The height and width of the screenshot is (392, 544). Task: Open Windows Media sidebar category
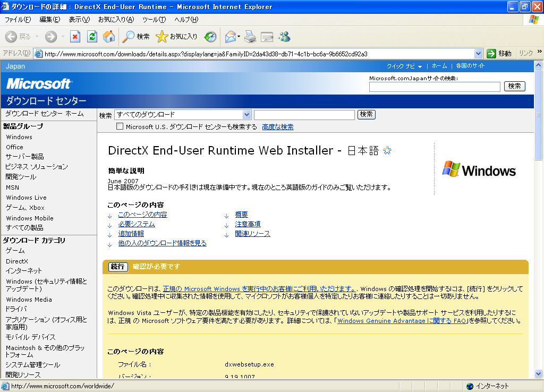coord(29,300)
